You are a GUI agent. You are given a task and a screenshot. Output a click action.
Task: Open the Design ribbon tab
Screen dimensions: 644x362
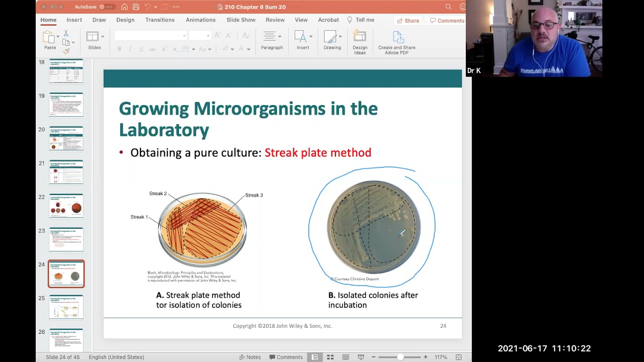pos(125,20)
